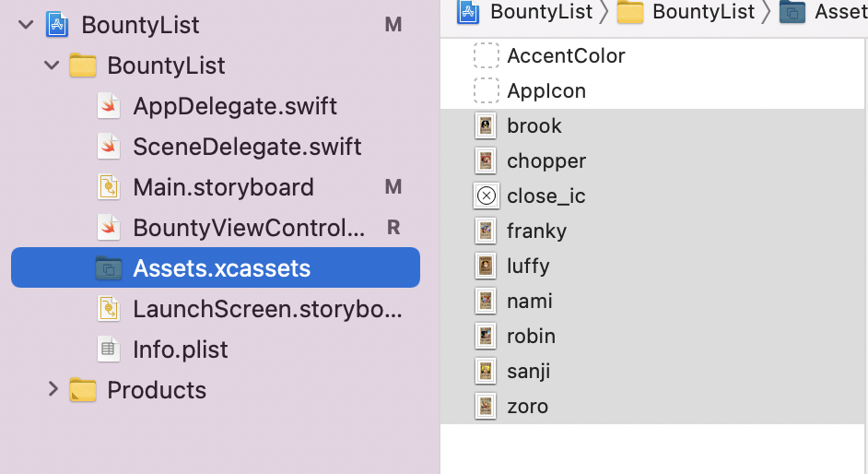The image size is (868, 474).
Task: Open AppDelegate.swift in the navigator
Action: coord(235,106)
